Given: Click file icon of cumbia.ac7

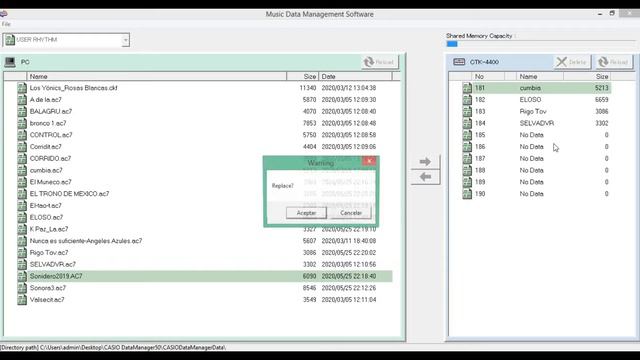Looking at the screenshot, I should (x=22, y=170).
